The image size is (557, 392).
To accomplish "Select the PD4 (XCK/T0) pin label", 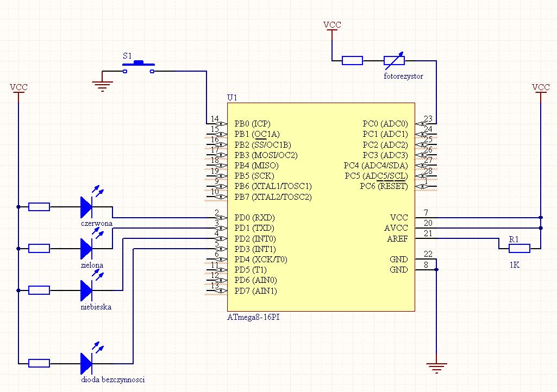I will point(261,259).
